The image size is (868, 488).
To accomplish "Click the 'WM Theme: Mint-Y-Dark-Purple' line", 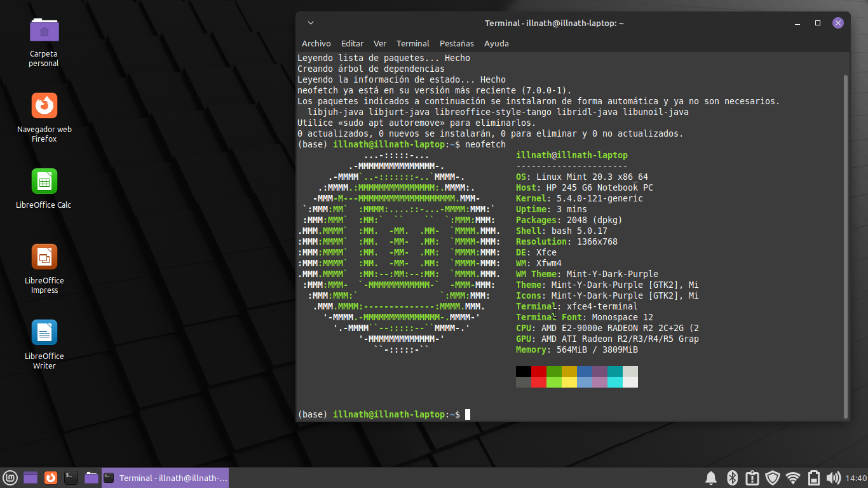I will tap(587, 274).
